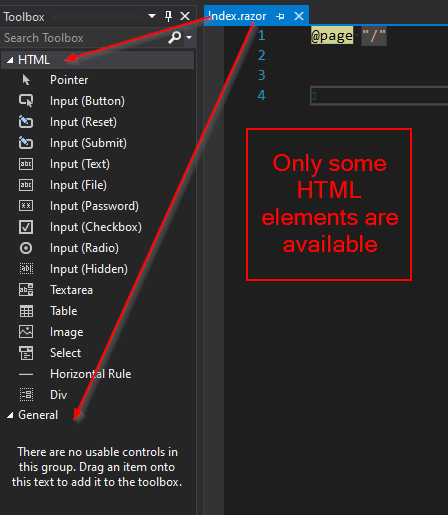Select the Input (Radio) label
Screen dimensions: 448x515
tap(84, 248)
